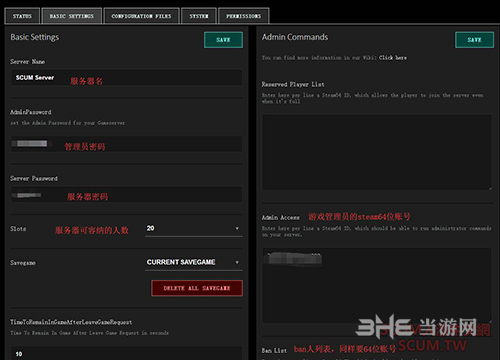Click the TimeToRemainInGame value field

[126, 353]
